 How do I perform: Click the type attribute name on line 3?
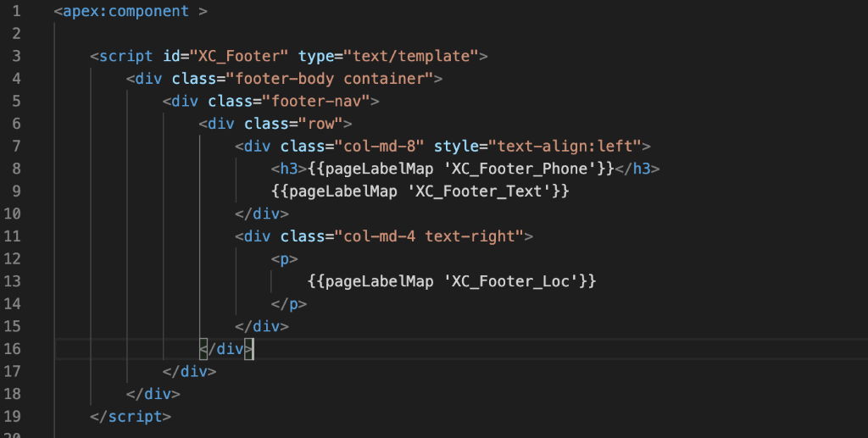click(x=316, y=57)
